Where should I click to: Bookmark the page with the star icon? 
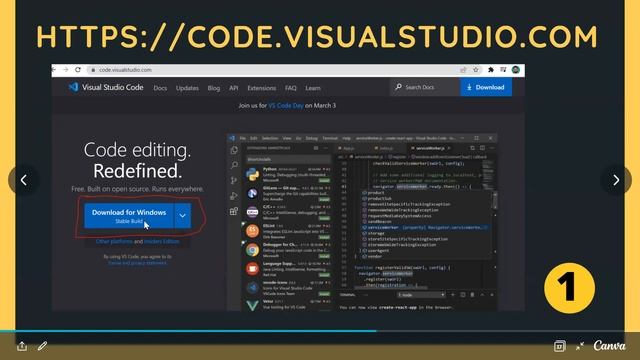point(476,70)
